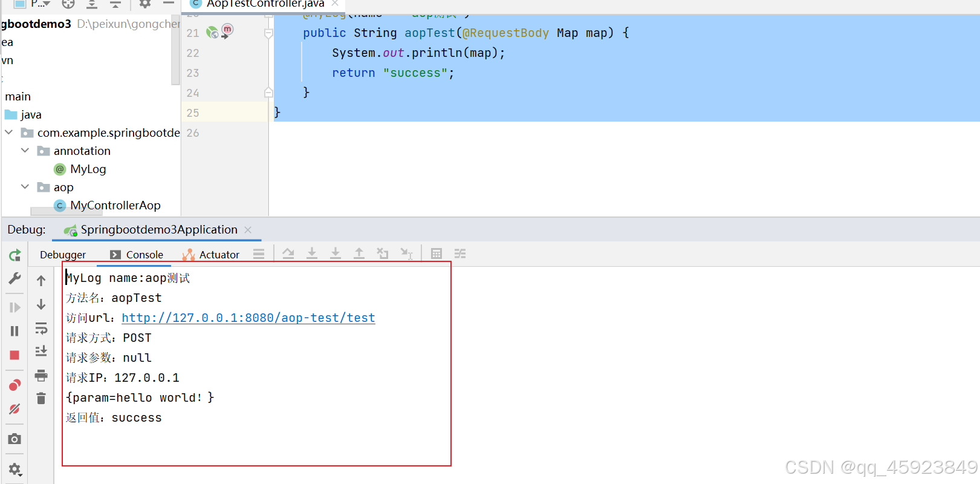
Task: Collapse the com.example.springbootde package node
Action: [x=9, y=132]
